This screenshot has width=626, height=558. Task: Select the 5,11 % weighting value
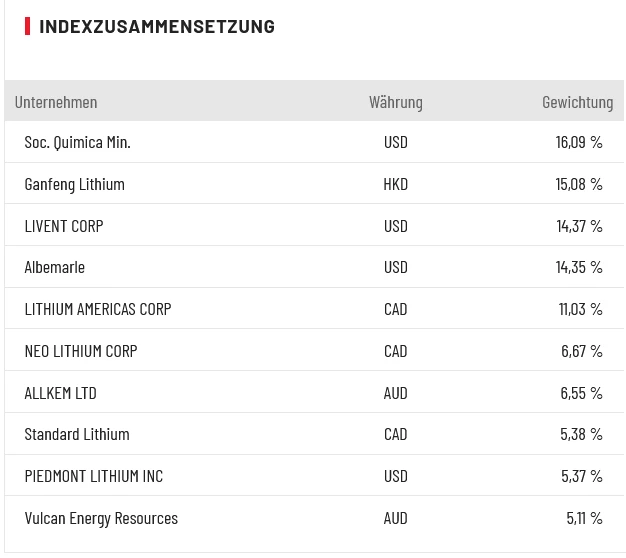(x=583, y=518)
